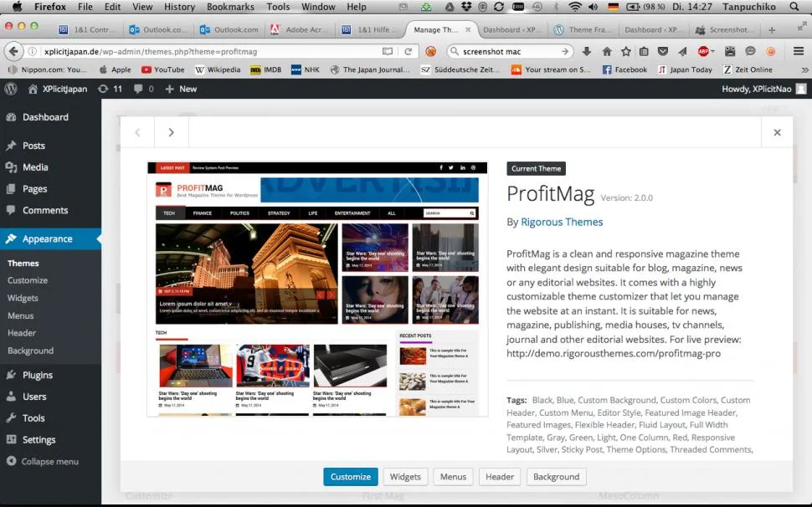Switch to the 1&1 Hilfe tab
The image size is (812, 507).
368,30
